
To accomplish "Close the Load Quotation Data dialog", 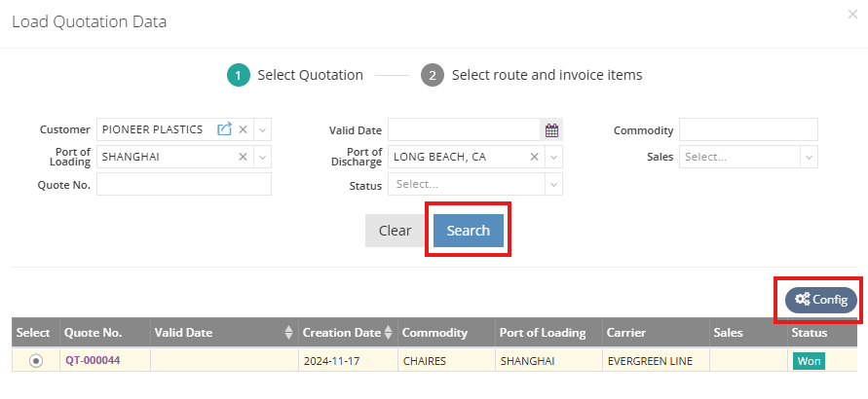I will [x=853, y=16].
